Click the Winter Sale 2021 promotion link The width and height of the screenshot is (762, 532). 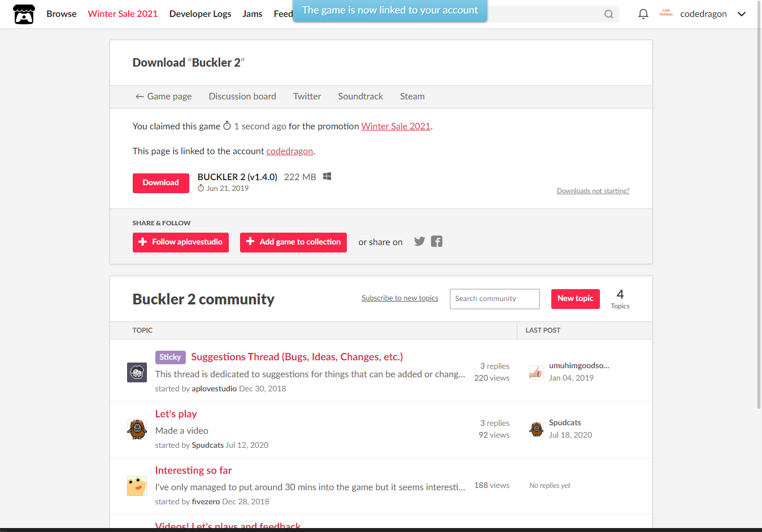(396, 127)
